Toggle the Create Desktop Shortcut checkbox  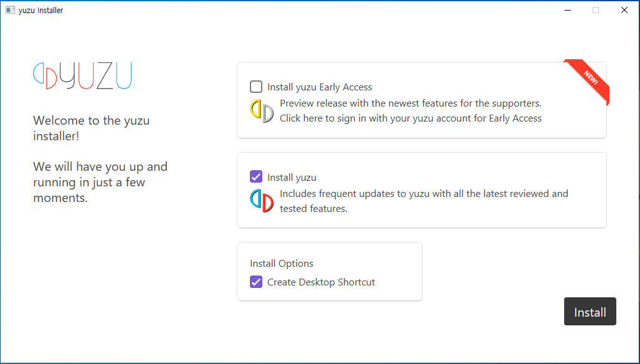click(256, 282)
